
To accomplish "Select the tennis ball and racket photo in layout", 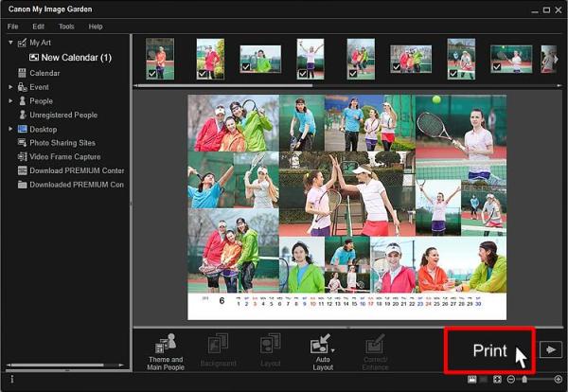I will click(461, 137).
